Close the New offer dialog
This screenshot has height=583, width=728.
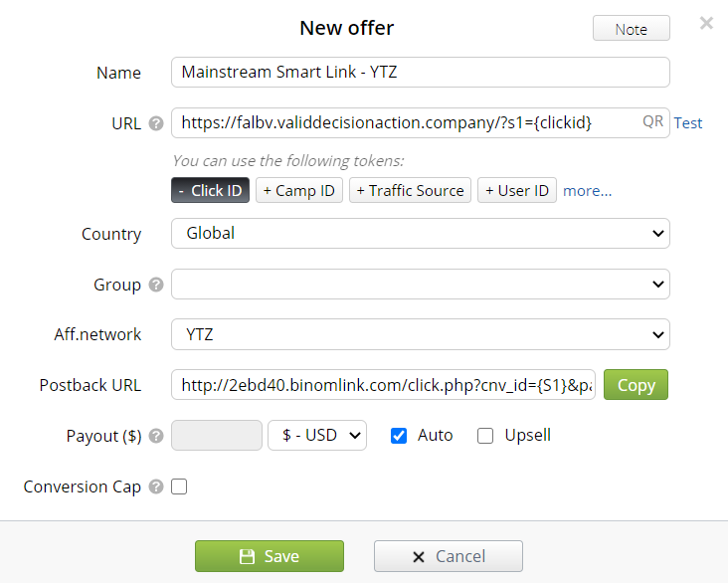(706, 23)
